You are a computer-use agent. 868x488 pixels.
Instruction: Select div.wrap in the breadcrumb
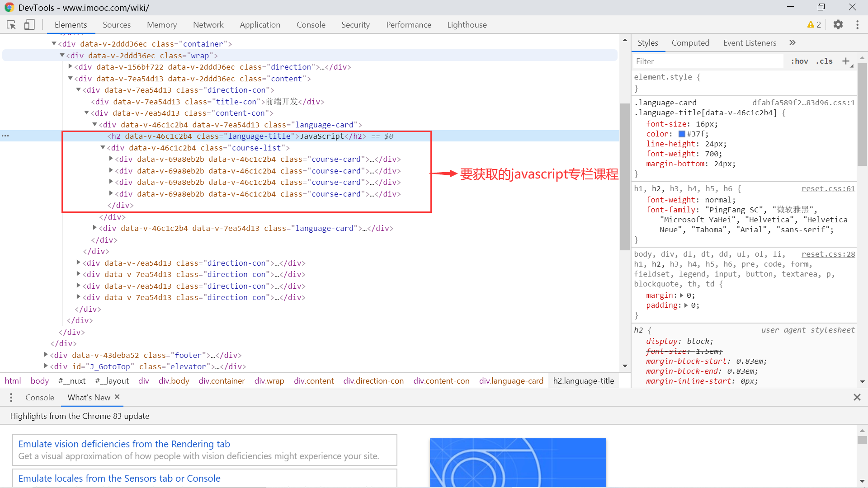coord(269,381)
